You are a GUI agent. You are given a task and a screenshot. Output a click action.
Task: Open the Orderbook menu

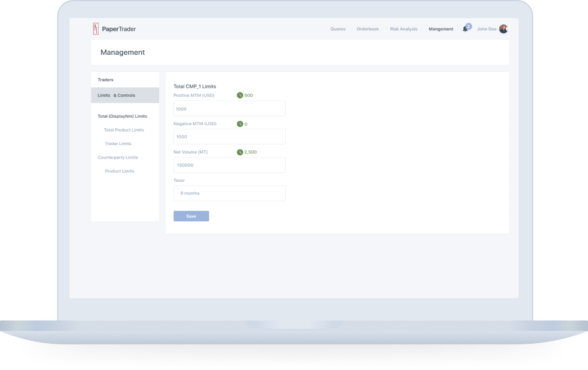pyautogui.click(x=367, y=29)
